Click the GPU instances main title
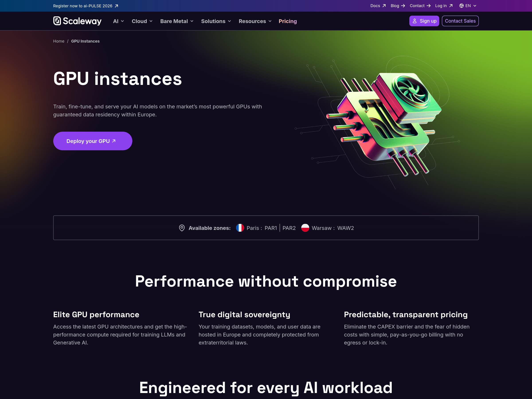 click(x=118, y=79)
